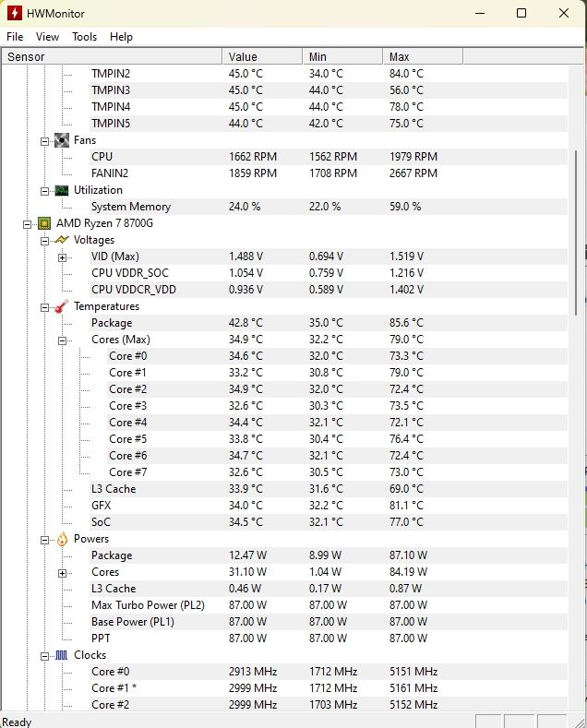Collapse the Utilization group

point(44,191)
